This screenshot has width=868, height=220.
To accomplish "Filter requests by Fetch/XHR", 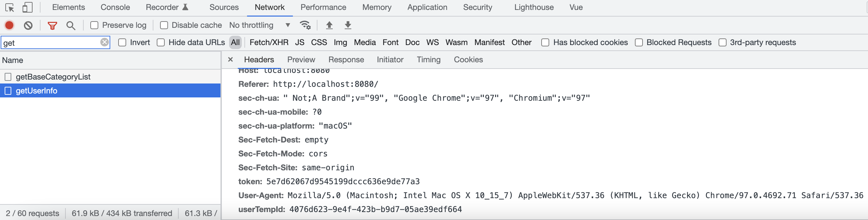I will [x=269, y=42].
